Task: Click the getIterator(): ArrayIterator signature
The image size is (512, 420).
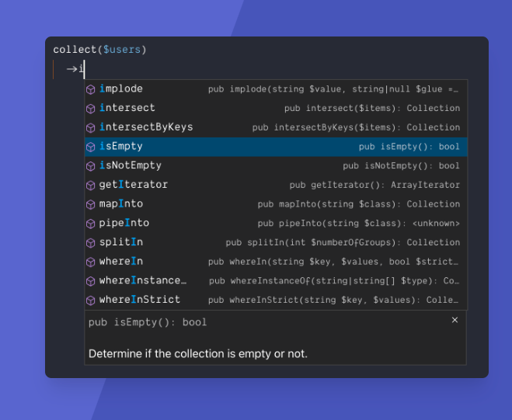Action: click(374, 186)
